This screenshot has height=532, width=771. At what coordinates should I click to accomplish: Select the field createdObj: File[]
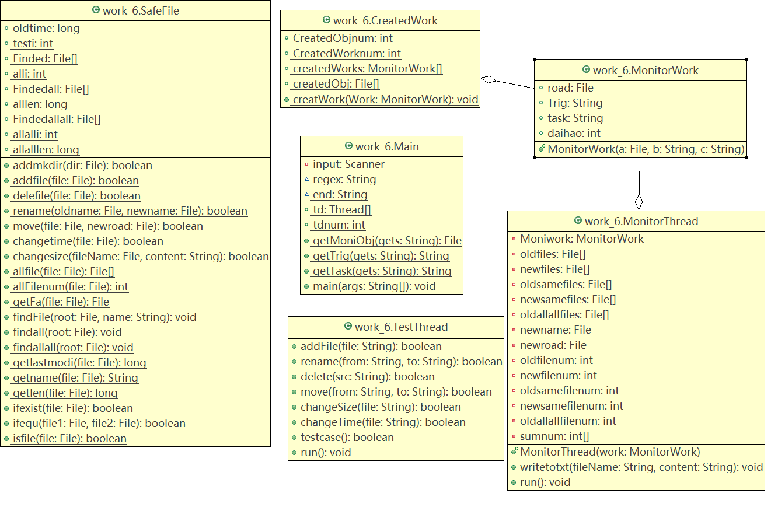point(336,83)
